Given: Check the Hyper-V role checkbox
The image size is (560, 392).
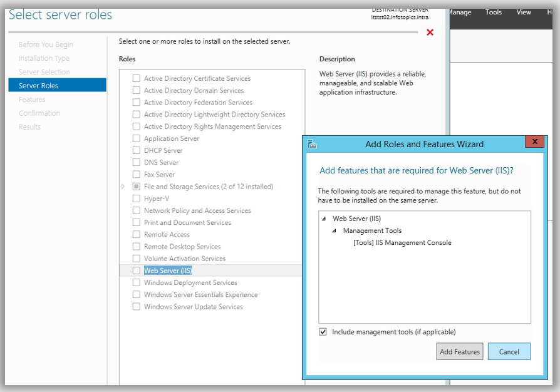Looking at the screenshot, I should pyautogui.click(x=136, y=199).
